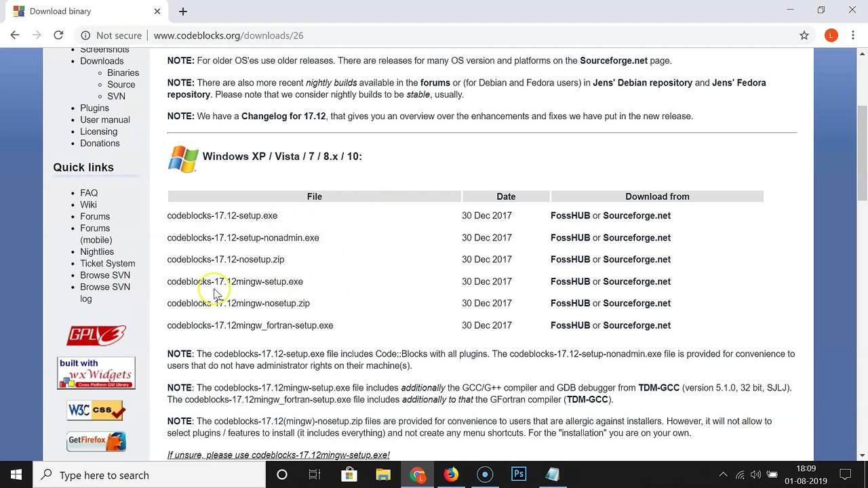The height and width of the screenshot is (488, 868).
Task: Open the notification center icon
Action: (x=846, y=475)
